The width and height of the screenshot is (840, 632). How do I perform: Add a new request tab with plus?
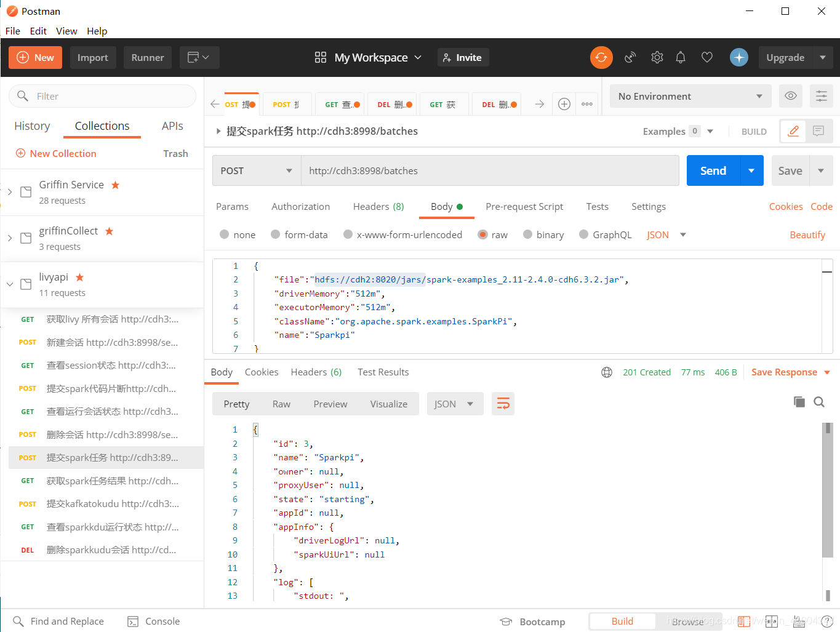[564, 104]
